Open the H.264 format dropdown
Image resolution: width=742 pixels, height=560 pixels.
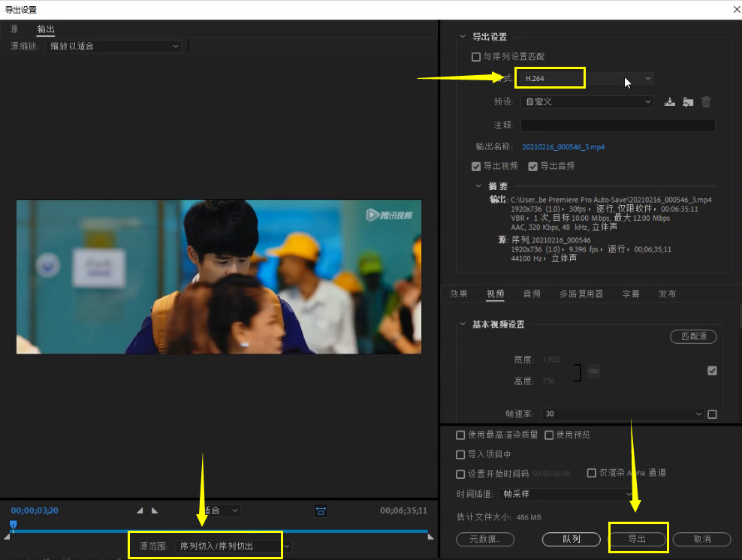coord(585,78)
